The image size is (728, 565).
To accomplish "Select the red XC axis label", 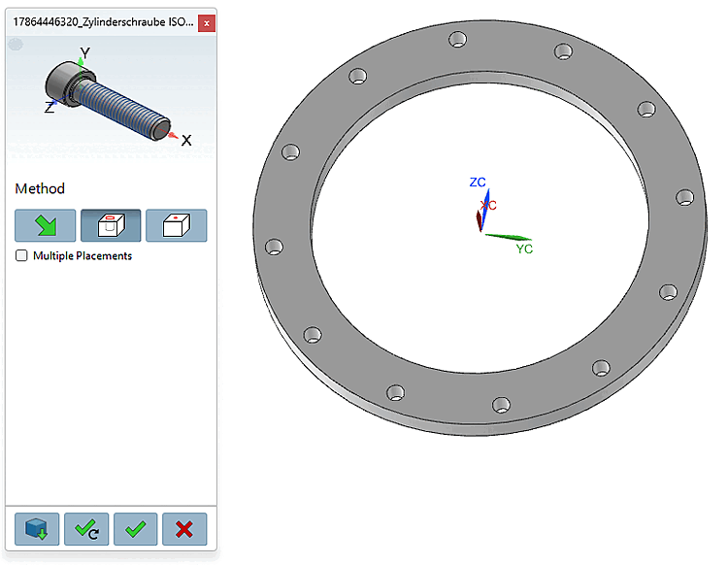I will 488,205.
